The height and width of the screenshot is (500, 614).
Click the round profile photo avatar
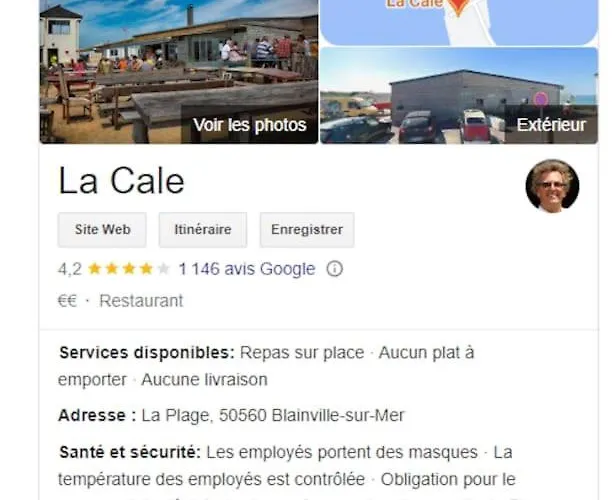point(552,186)
